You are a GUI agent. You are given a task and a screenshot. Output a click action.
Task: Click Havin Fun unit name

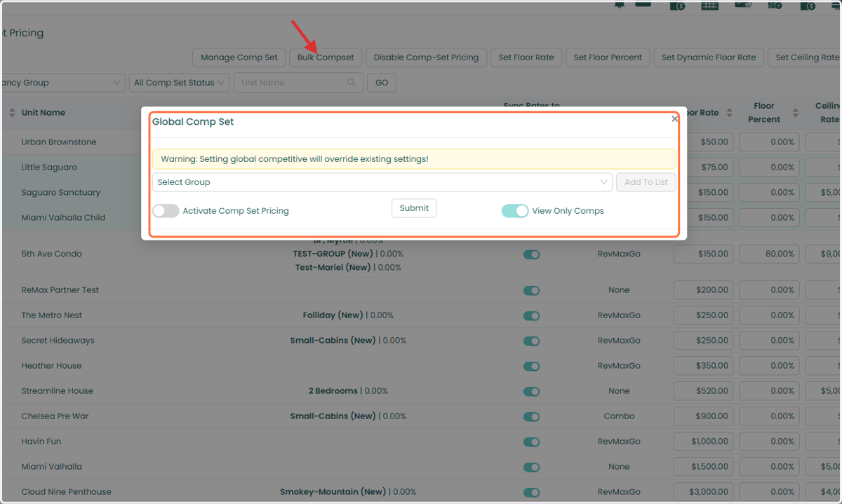(x=41, y=442)
